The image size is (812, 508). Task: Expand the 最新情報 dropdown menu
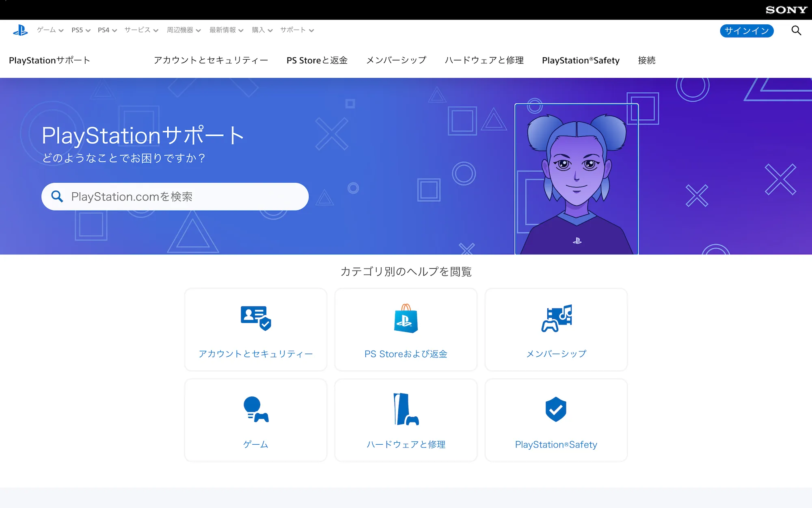227,30
